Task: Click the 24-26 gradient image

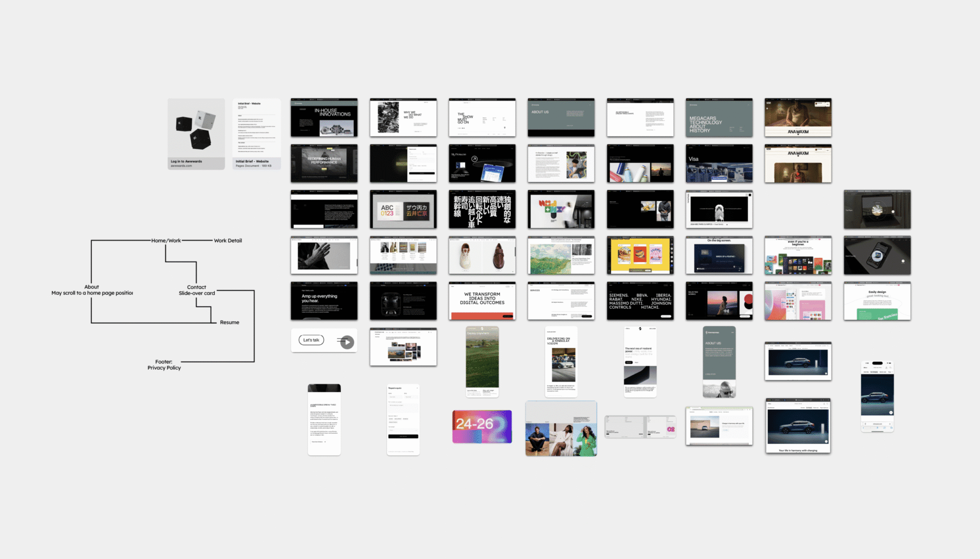Action: [x=482, y=426]
